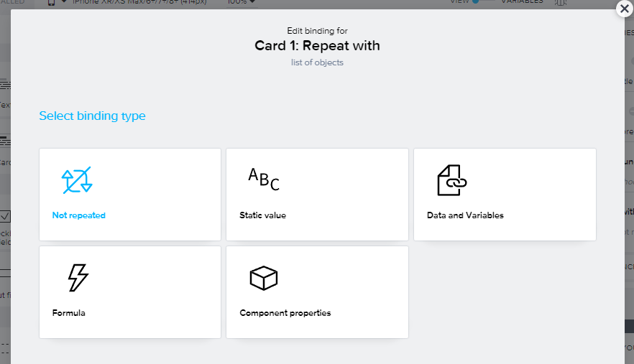634x364 pixels.
Task: Click the "Component properties" label
Action: (x=285, y=313)
